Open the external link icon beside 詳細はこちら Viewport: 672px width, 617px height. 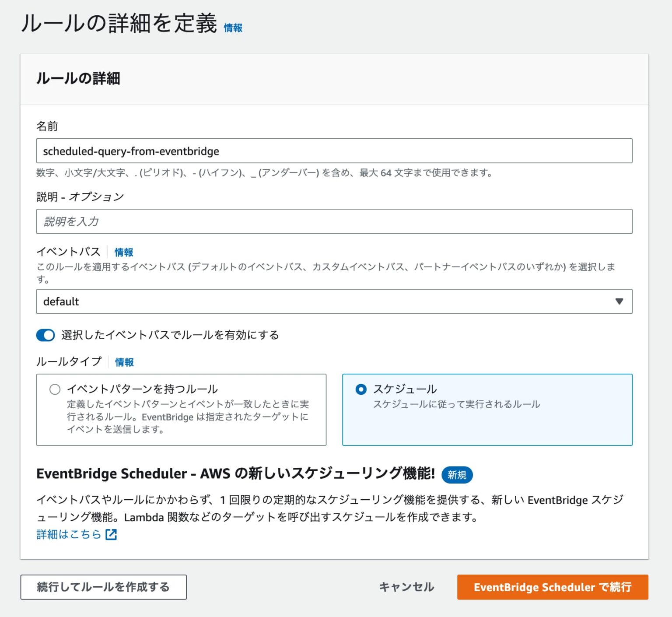[112, 534]
